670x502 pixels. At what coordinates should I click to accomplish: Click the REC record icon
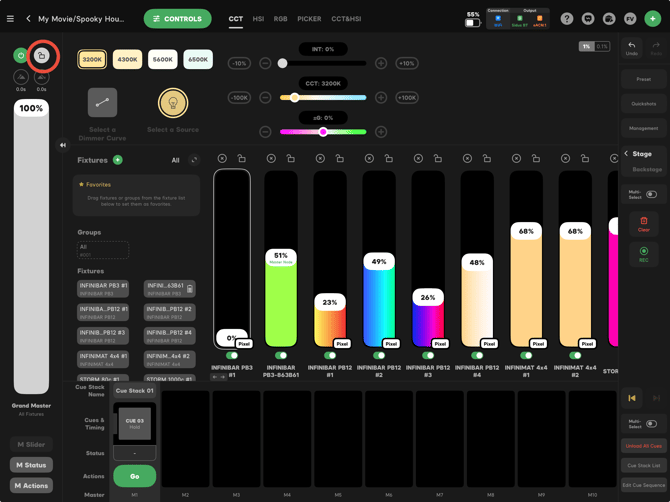point(644,251)
